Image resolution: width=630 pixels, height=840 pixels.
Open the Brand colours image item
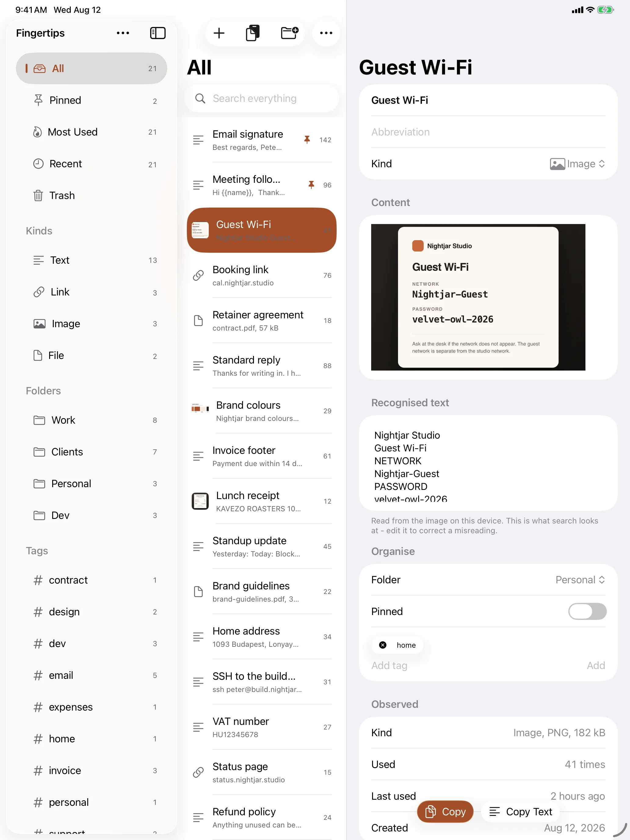[x=262, y=411]
